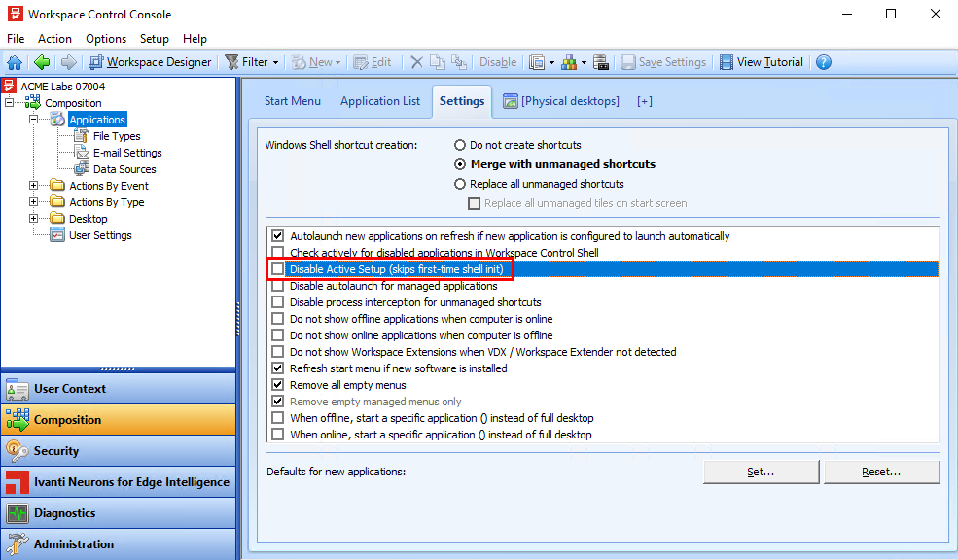Open the Workspace Designer
Image resolution: width=958 pixels, height=560 pixels.
tap(150, 61)
